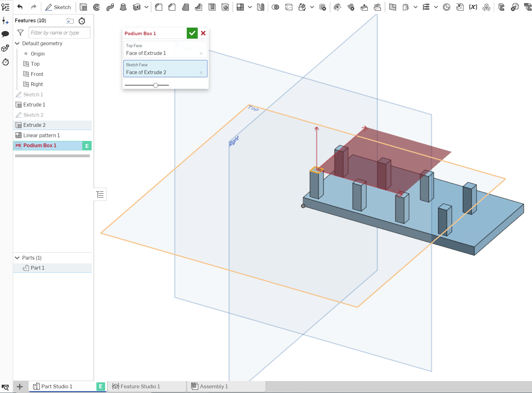Select the Move face tool

tap(364, 7)
